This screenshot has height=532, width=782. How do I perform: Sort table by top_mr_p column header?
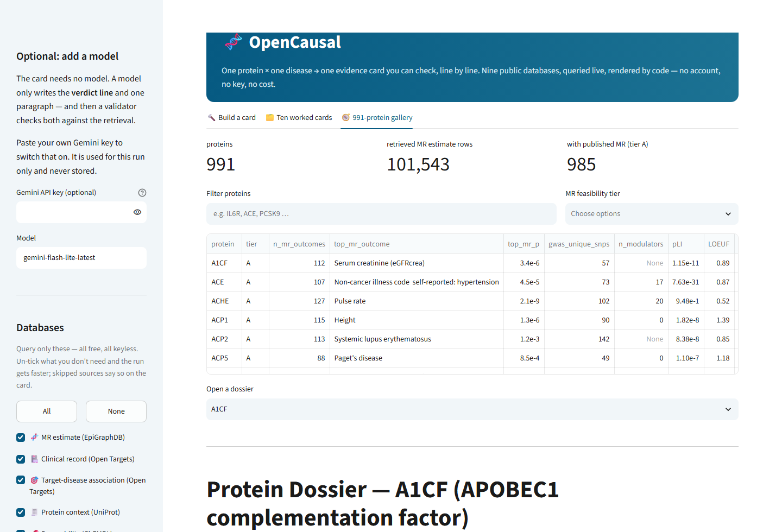(x=524, y=244)
